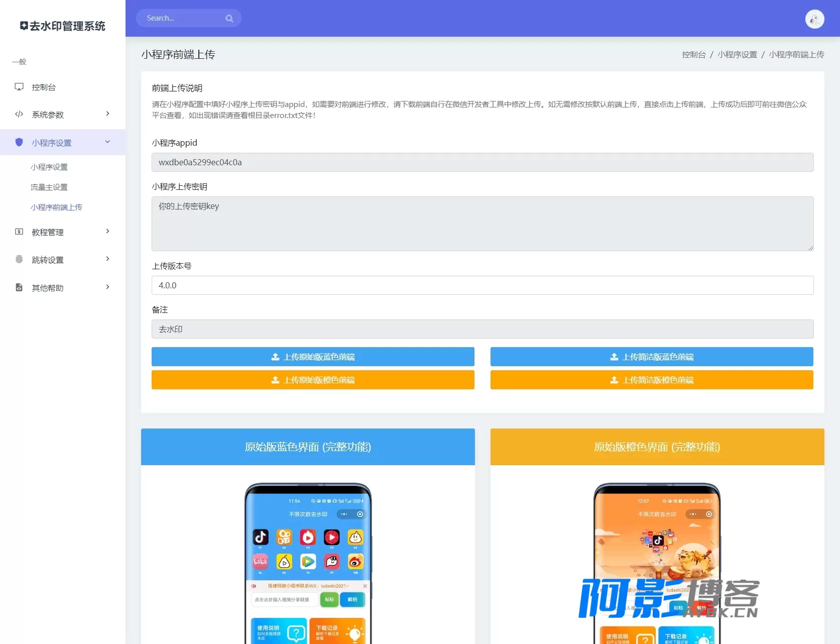Screen dimensions: 840x644
Task: Click the search magnifier icon
Action: tap(229, 18)
